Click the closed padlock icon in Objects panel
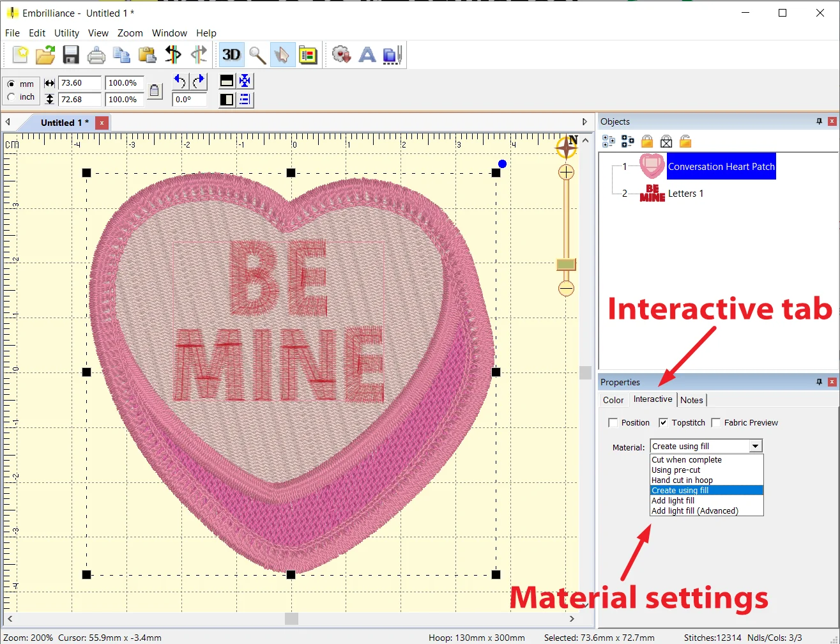 tap(647, 141)
